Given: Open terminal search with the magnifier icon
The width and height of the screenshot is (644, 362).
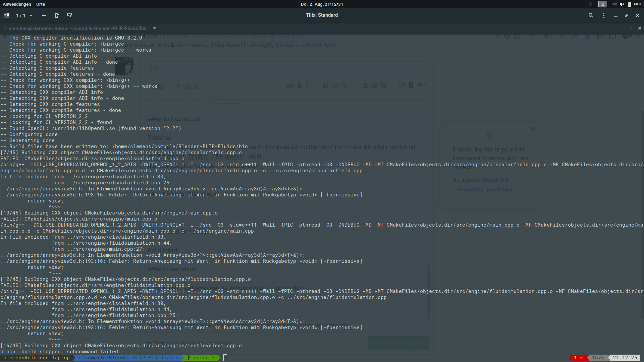Looking at the screenshot, I should (591, 15).
